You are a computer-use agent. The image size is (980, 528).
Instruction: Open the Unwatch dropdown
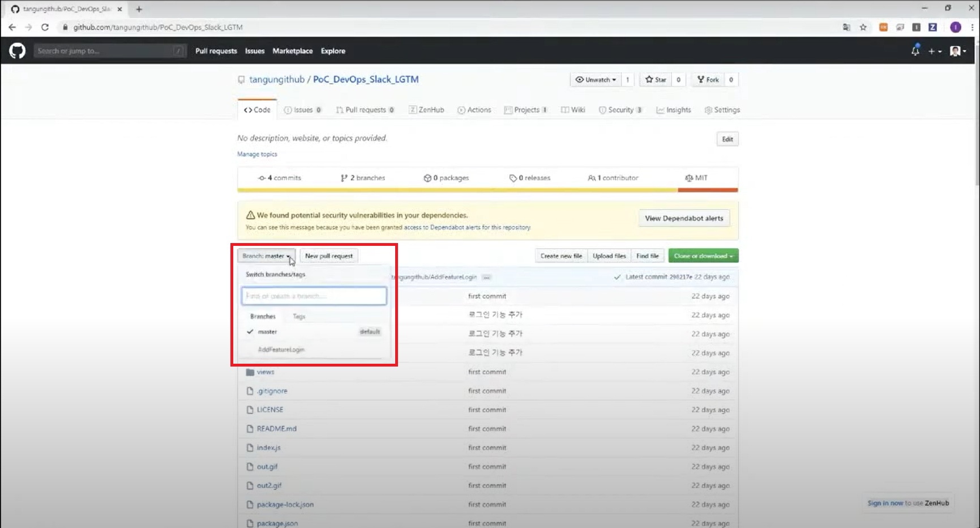596,80
